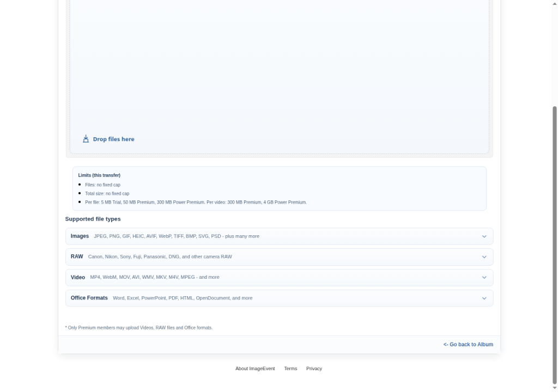Open the Video formats row

pos(280,278)
